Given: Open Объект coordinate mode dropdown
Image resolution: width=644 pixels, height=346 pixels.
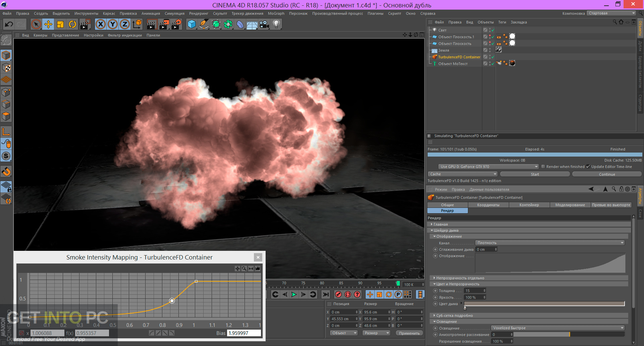Looking at the screenshot, I should pyautogui.click(x=344, y=333).
